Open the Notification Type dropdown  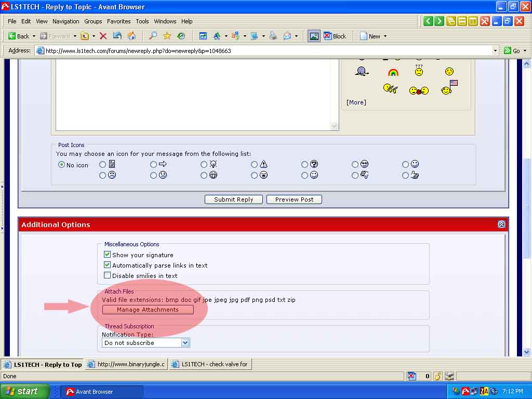[x=185, y=343]
